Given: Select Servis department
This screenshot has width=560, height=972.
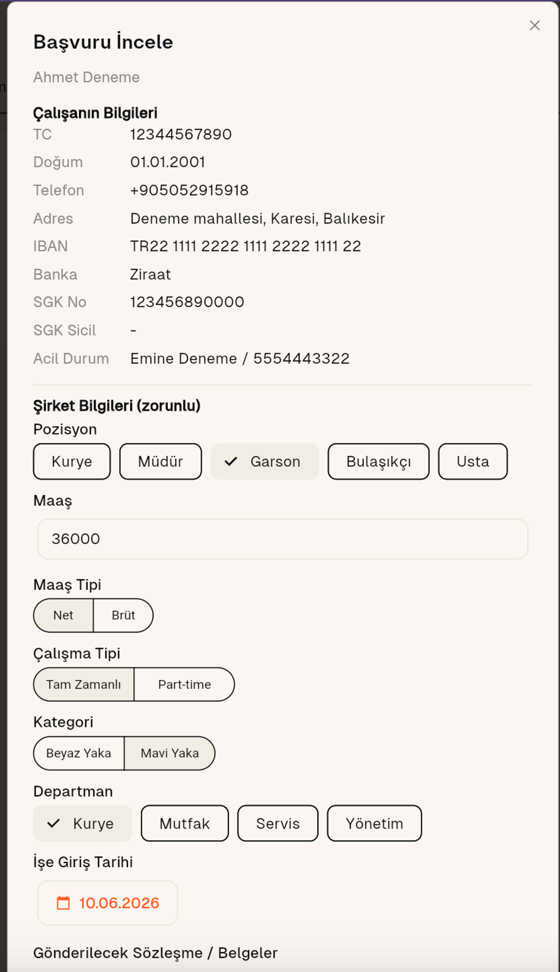Looking at the screenshot, I should [278, 823].
